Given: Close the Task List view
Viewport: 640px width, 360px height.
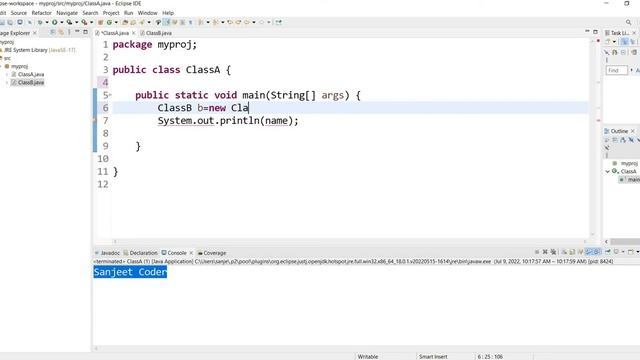Looking at the screenshot, I should coord(634,33).
